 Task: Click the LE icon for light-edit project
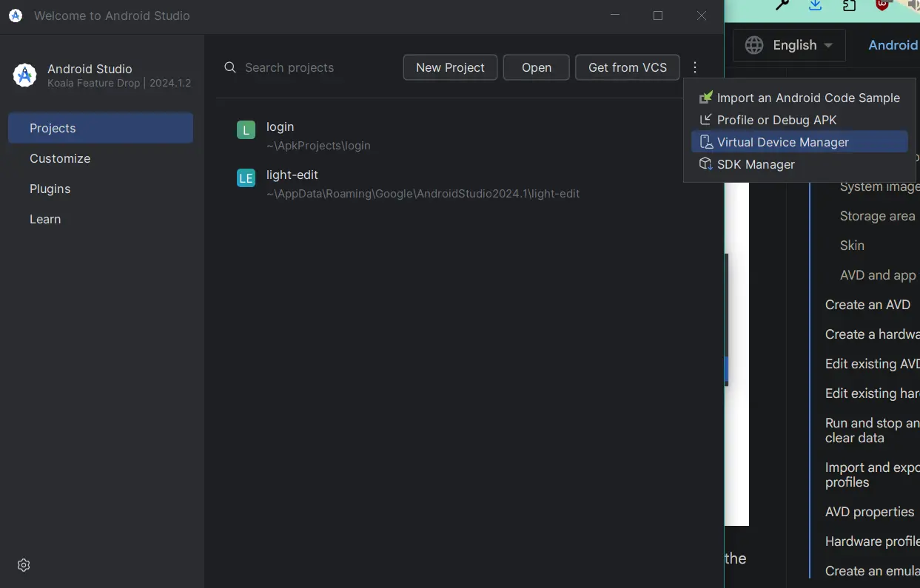point(246,178)
